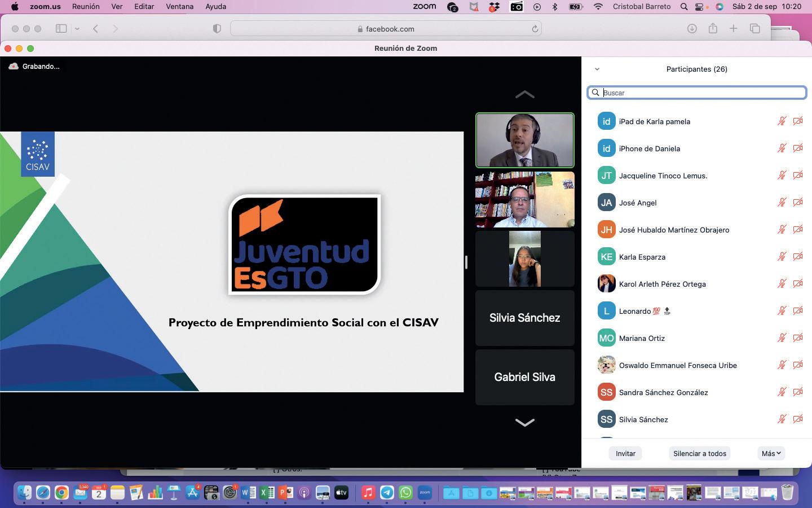Open Spotlight search in the menu bar
This screenshot has height=508, width=812.
[684, 7]
